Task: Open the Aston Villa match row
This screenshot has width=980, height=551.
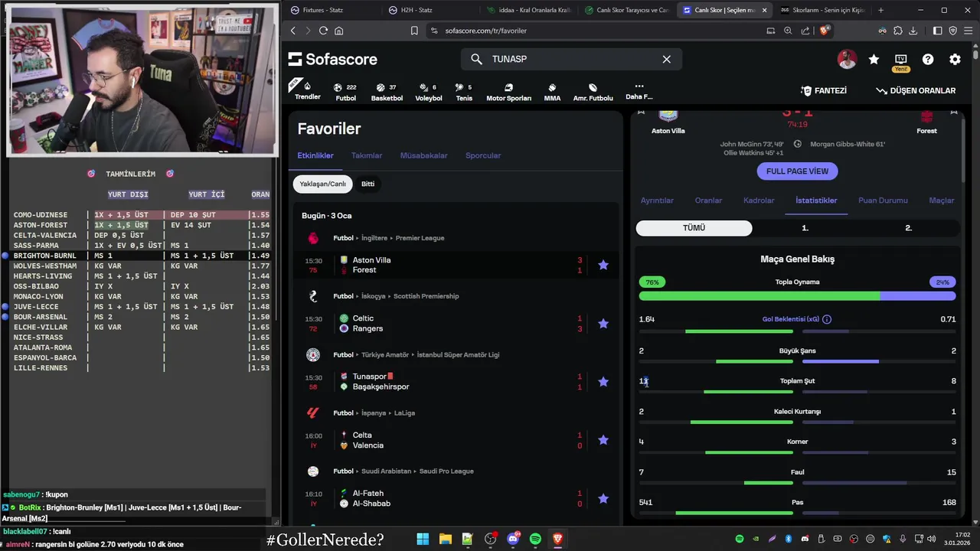Action: point(456,265)
